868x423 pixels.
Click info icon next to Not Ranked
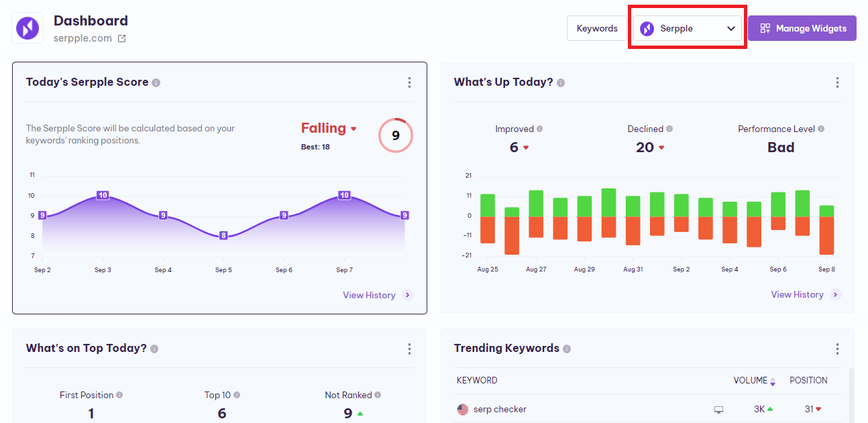(378, 395)
